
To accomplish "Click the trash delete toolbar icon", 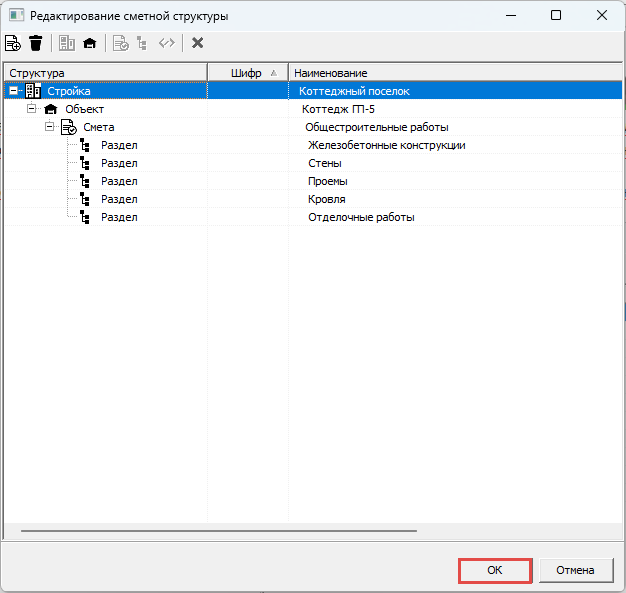I will coord(36,43).
